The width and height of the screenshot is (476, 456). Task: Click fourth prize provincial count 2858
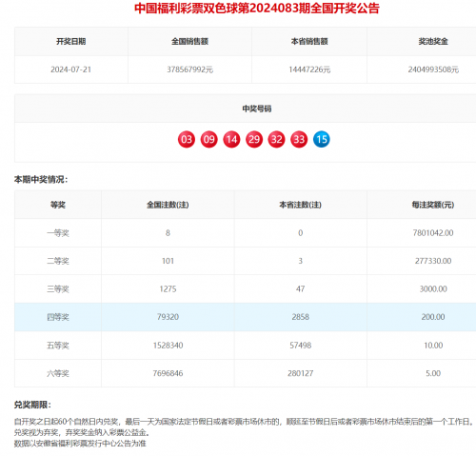tap(300, 317)
